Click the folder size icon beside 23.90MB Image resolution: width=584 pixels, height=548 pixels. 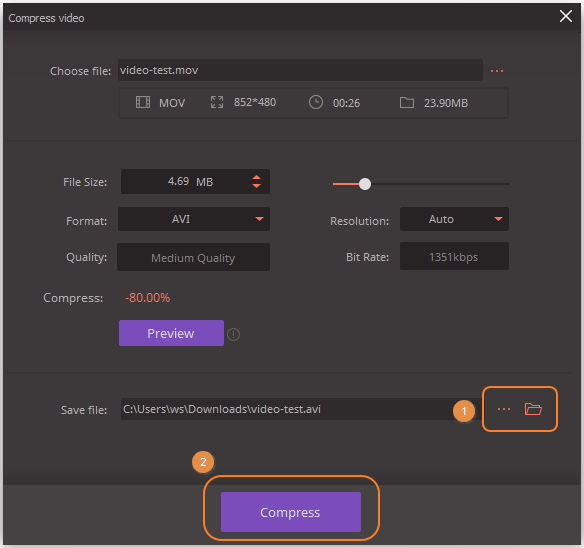click(x=407, y=102)
